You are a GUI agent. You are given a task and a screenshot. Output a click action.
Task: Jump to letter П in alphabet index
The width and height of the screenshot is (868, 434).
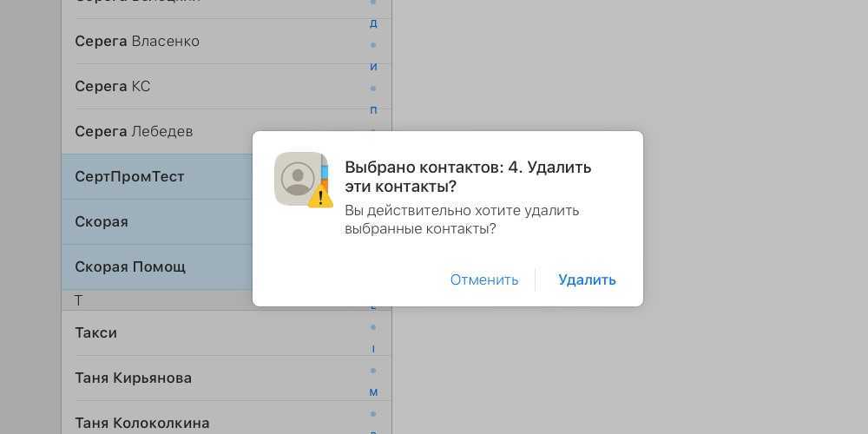[373, 110]
